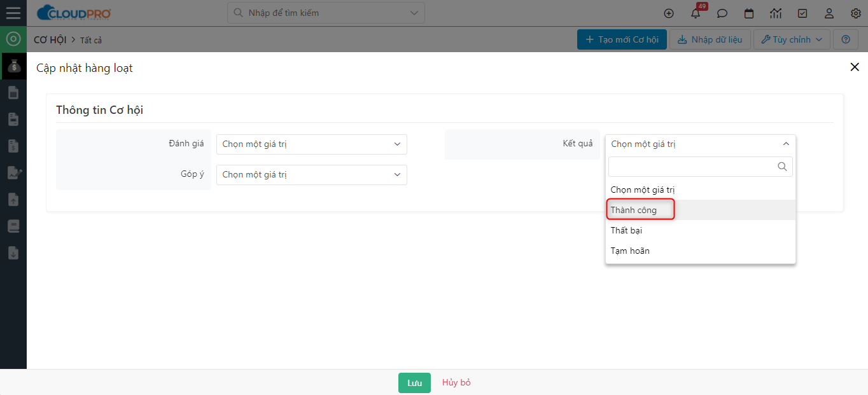Open the reports chart icon
The height and width of the screenshot is (395, 868).
tap(776, 13)
